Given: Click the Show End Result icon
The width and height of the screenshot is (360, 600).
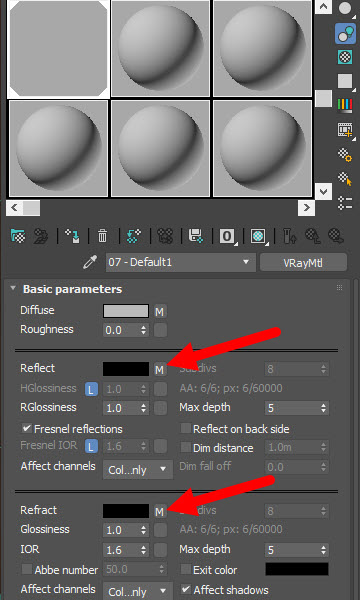Looking at the screenshot, I should pyautogui.click(x=290, y=236).
